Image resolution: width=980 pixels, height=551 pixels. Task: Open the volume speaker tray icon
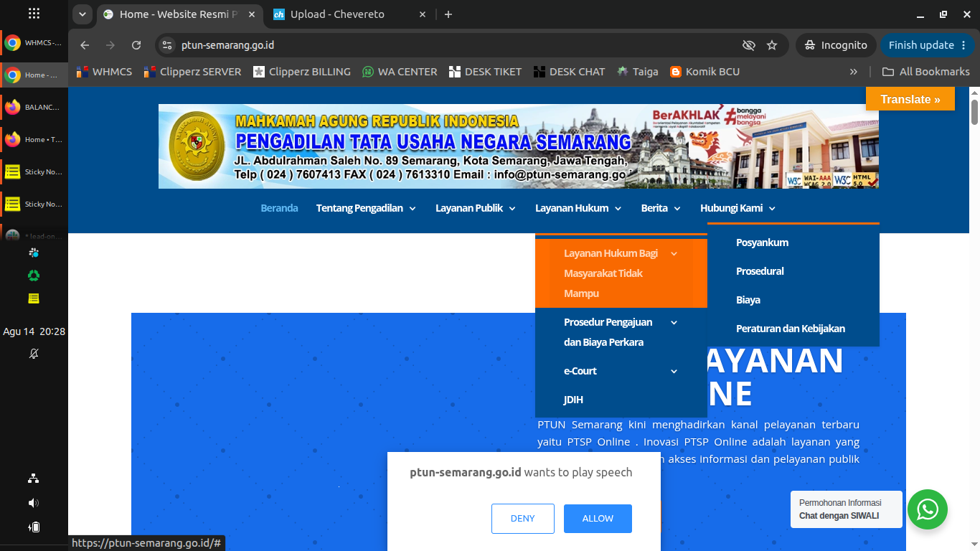34,503
